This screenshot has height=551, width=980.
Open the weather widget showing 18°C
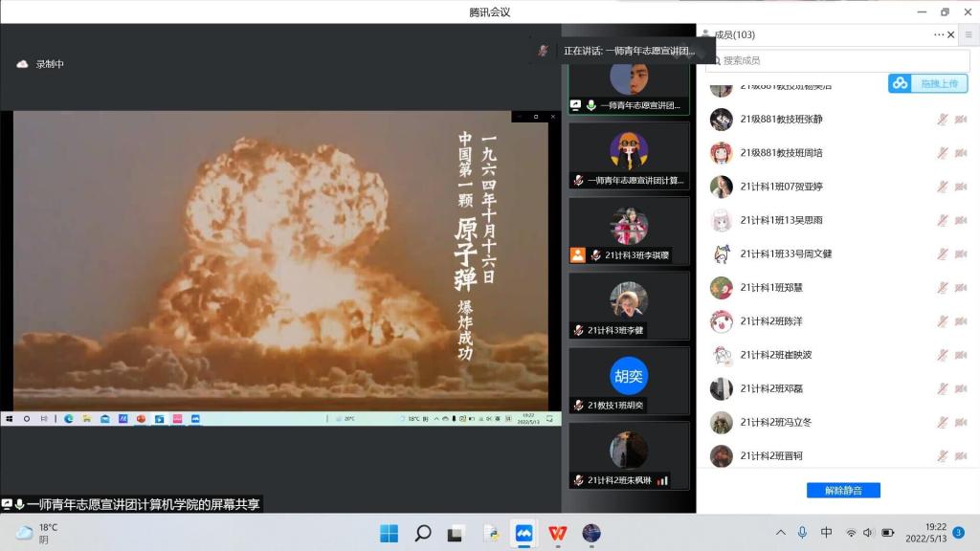click(38, 533)
